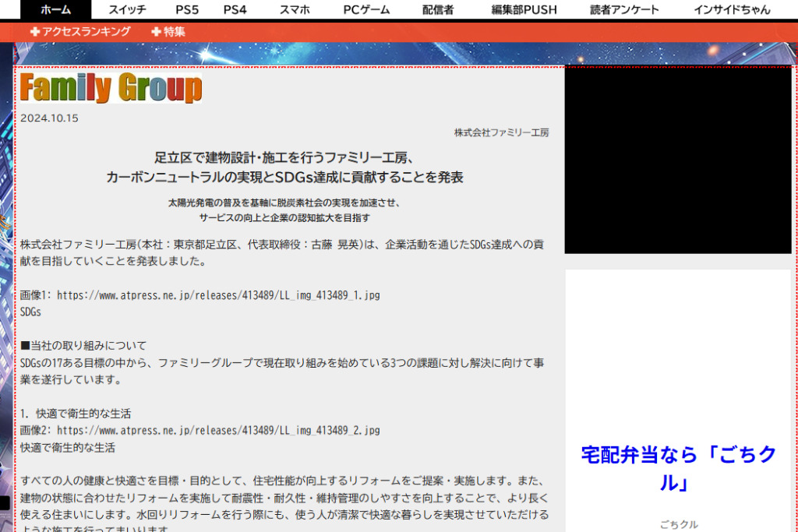
Task: Click the 画像2 atpress image URL
Action: (x=218, y=430)
